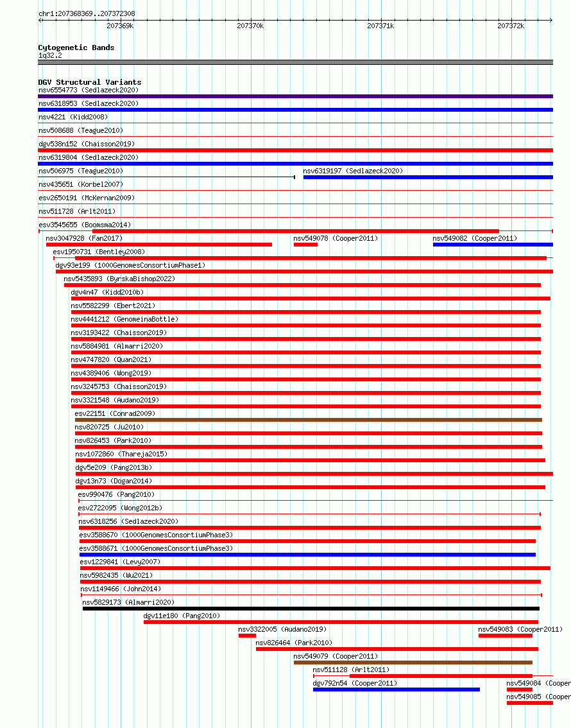Click the brown esv22151 variant bar

[309, 420]
